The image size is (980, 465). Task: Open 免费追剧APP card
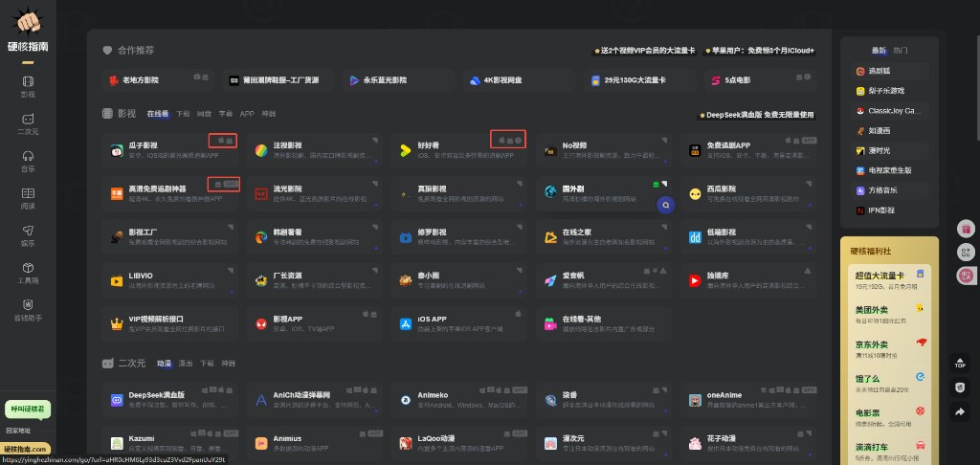[x=748, y=150]
